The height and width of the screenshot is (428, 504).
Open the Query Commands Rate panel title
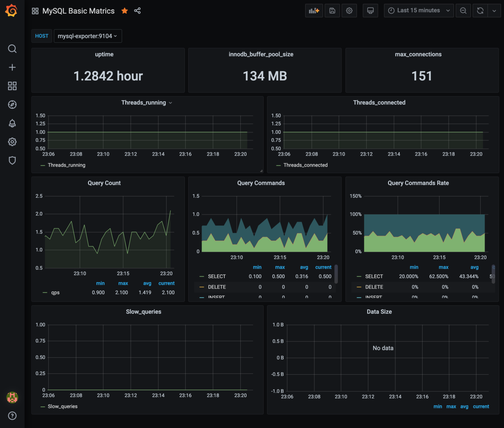pos(418,183)
